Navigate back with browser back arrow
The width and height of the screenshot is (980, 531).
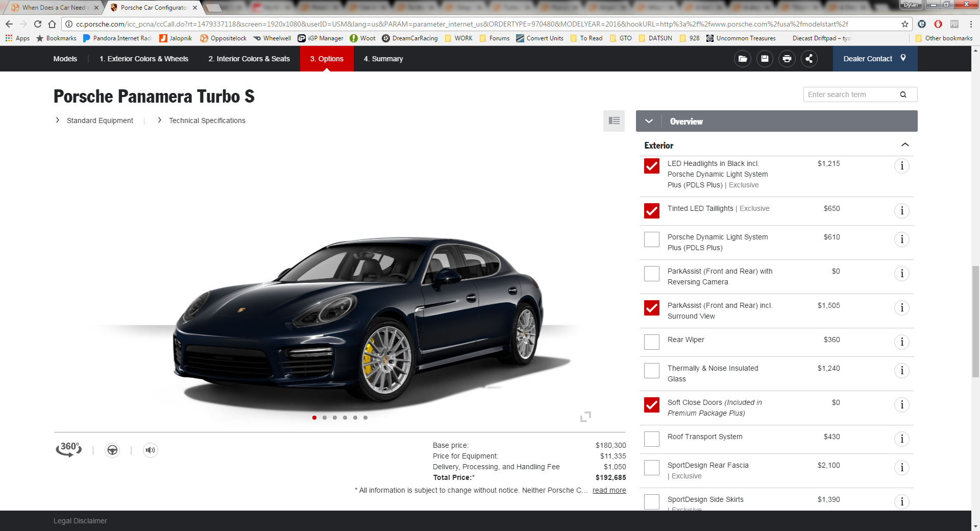tap(9, 24)
